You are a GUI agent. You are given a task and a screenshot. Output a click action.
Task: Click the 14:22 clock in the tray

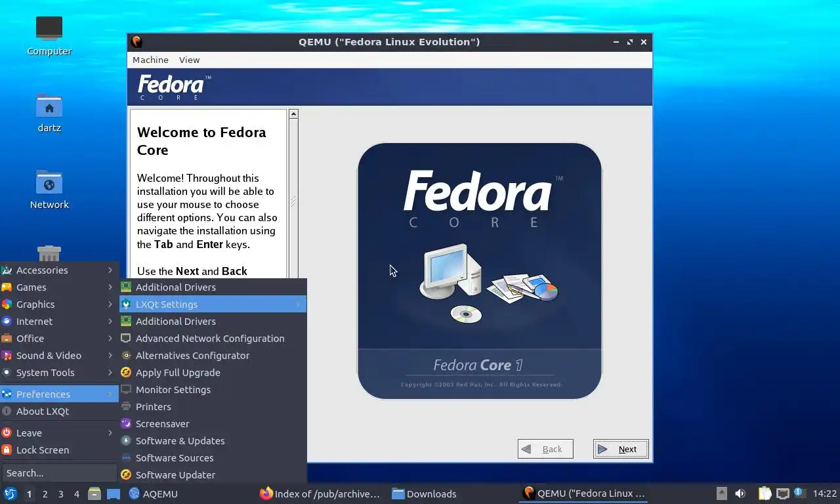tap(825, 493)
